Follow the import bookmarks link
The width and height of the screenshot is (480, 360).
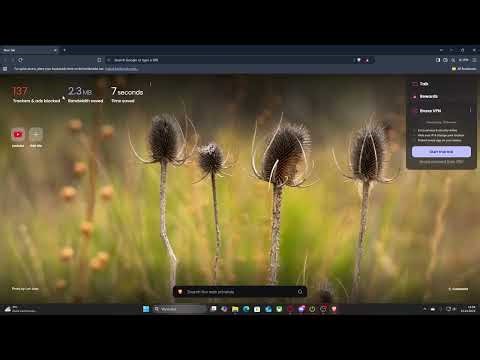(122, 69)
